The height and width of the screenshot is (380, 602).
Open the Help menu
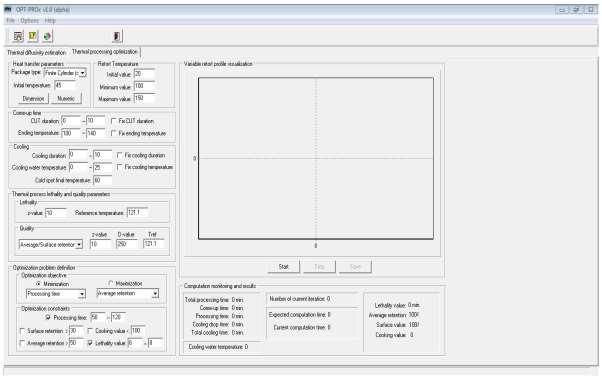50,21
